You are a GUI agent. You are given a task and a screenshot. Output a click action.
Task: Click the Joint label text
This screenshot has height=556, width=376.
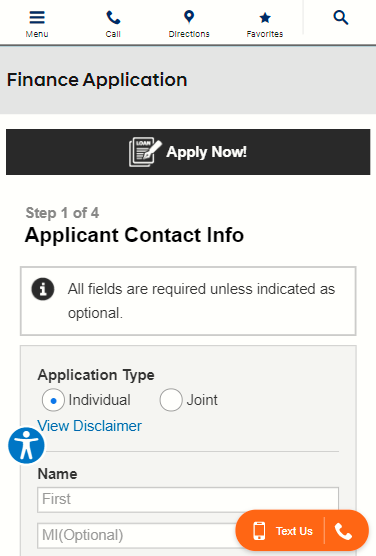click(x=202, y=400)
